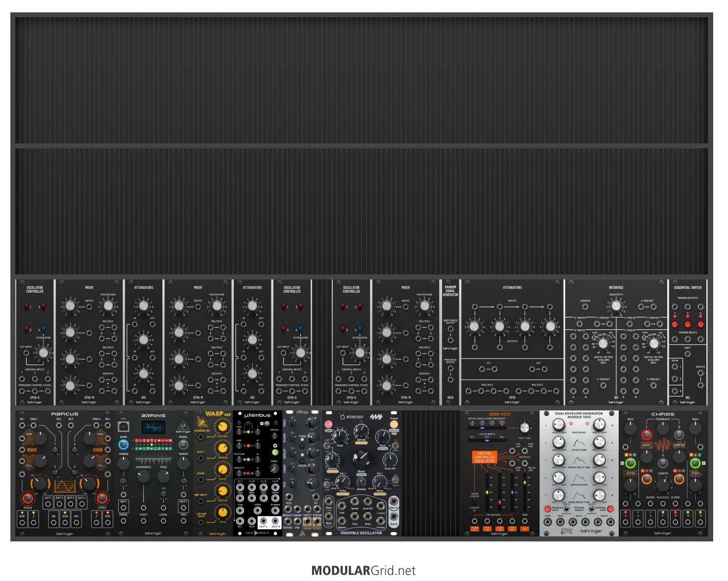728x581 pixels.
Task: Click the 'RANDOM SIGNAL GENERATOR' module title
Action: [450, 291]
